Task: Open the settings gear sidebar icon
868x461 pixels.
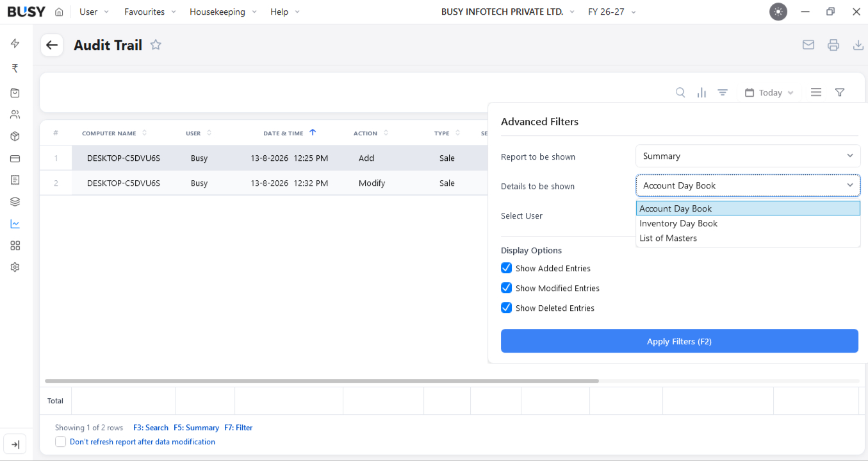Action: point(15,267)
